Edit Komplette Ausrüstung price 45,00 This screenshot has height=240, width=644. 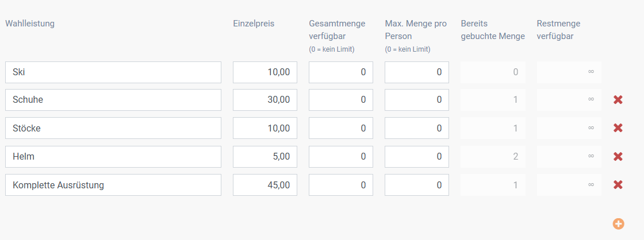265,185
